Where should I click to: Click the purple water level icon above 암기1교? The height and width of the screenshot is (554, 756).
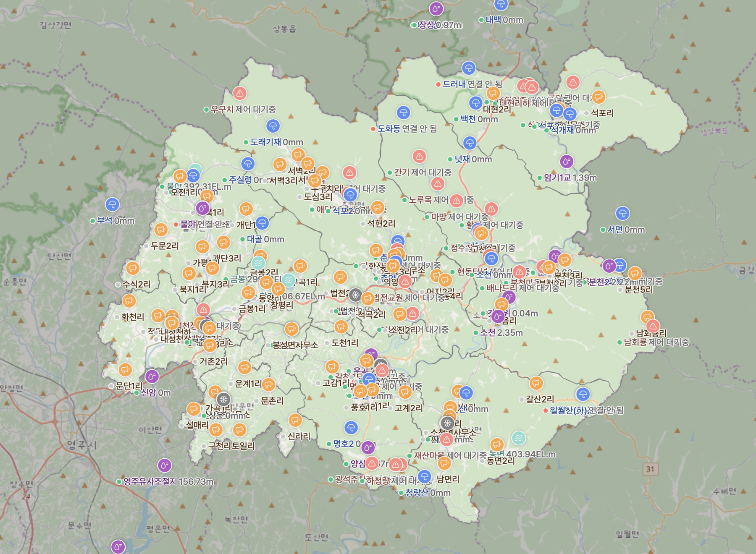click(x=567, y=161)
